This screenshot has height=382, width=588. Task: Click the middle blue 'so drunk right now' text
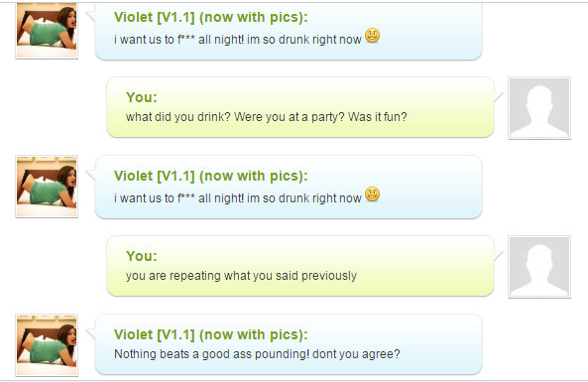(x=311, y=198)
